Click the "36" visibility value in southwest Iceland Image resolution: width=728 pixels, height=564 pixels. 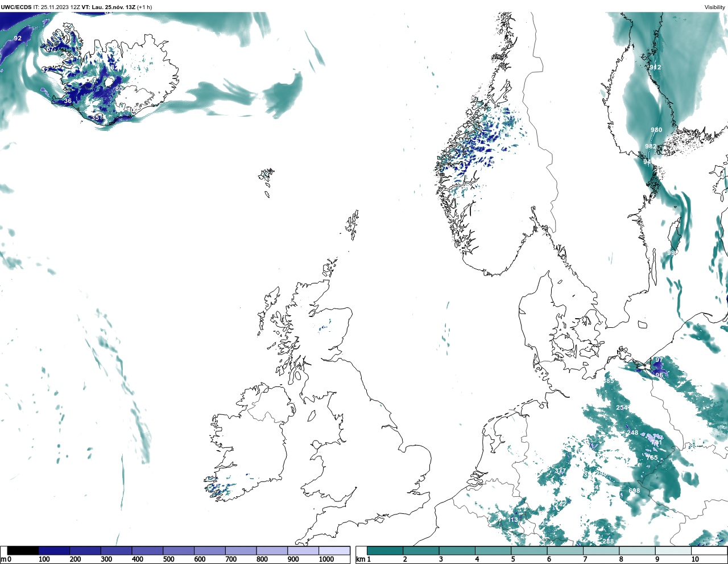[x=68, y=101]
